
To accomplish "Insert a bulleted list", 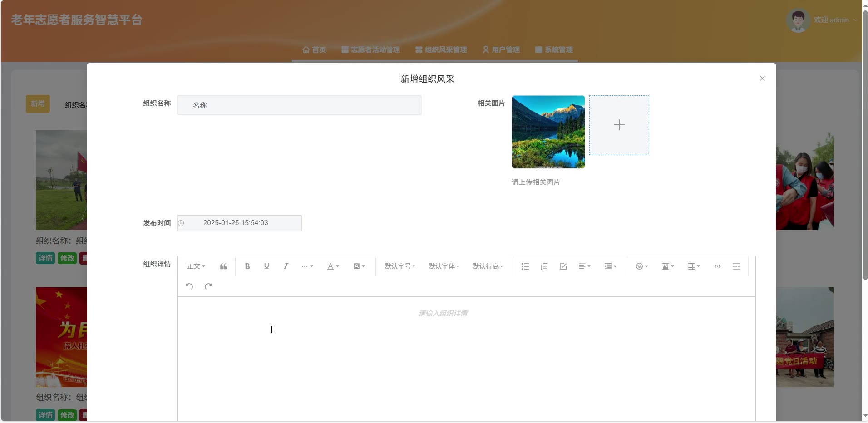I will tap(525, 266).
